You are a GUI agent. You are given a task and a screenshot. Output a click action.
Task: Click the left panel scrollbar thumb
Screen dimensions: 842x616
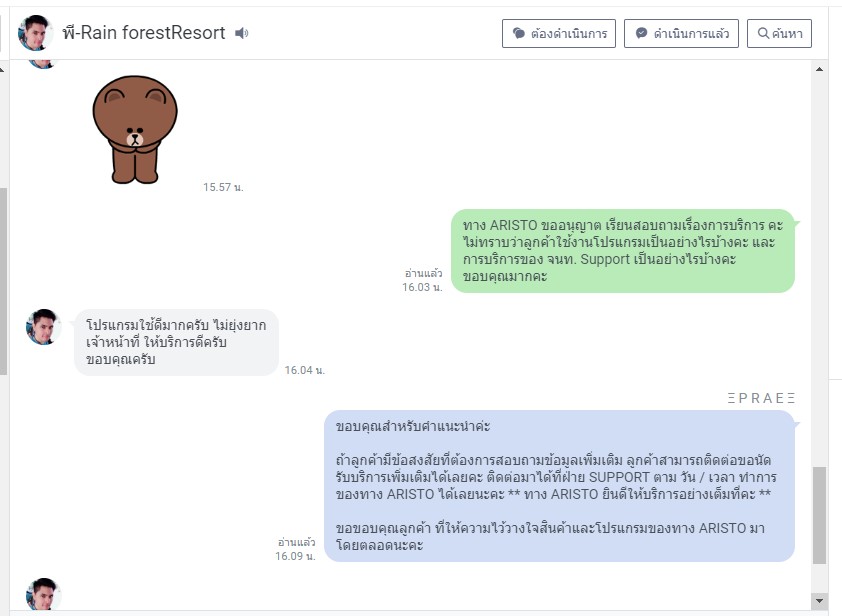(3, 281)
